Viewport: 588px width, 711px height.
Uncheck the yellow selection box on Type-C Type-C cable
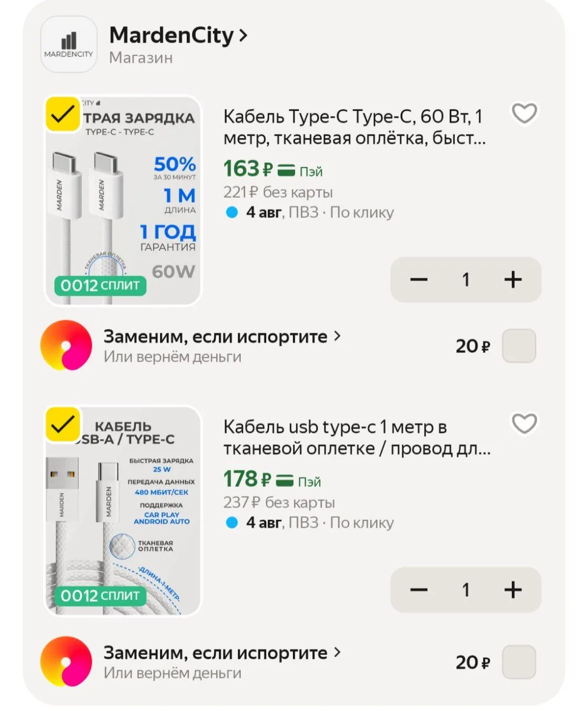(x=63, y=114)
